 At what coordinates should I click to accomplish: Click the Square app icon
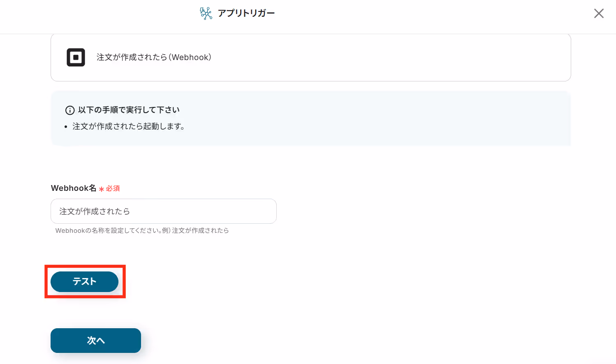(76, 57)
